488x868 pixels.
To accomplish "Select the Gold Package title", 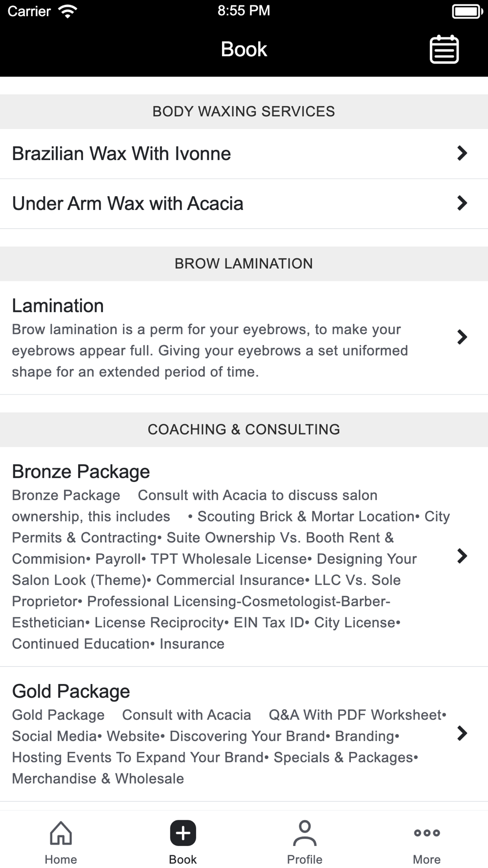I will coord(71,691).
